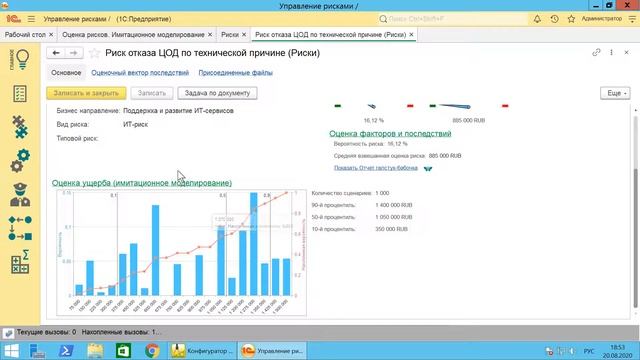This screenshot has height=360, width=640.
Task: Open the service settings lines icon
Action: (632, 19)
